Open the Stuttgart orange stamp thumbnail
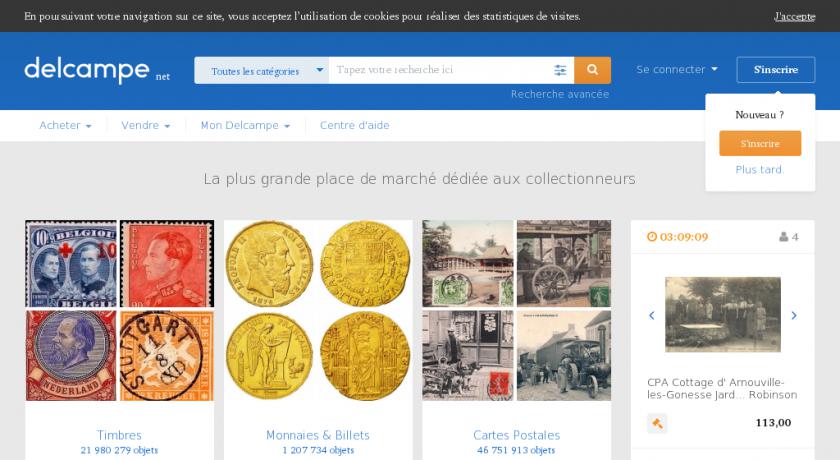 coord(167,356)
